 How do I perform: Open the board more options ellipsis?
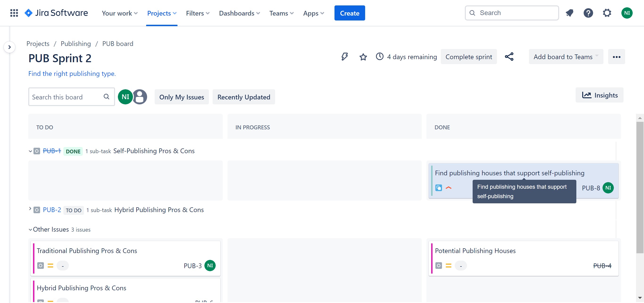click(616, 57)
